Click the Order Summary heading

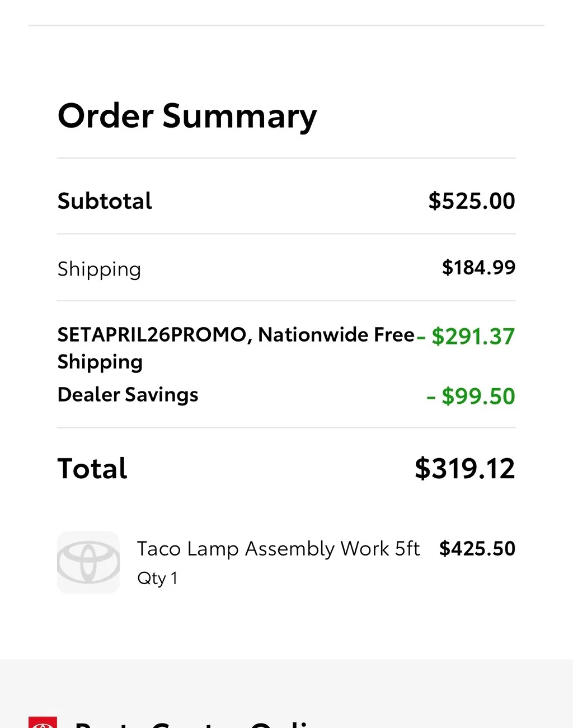click(187, 116)
